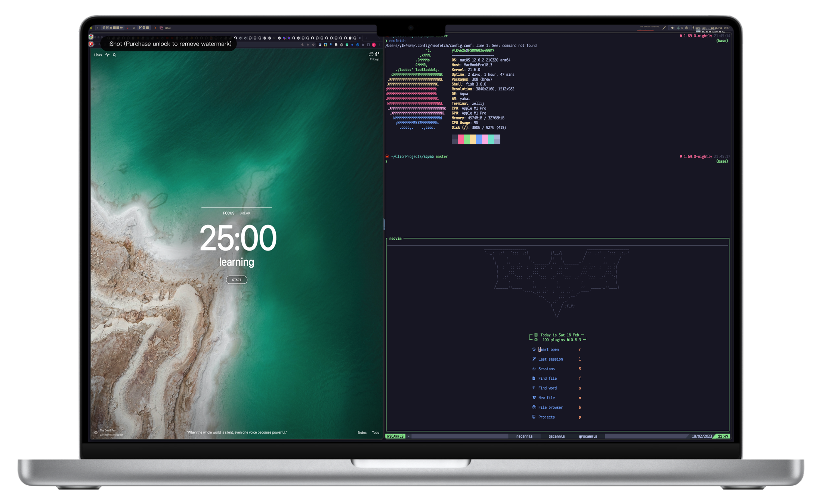
Task: Switch to the qscannls zellij tab
Action: [557, 436]
